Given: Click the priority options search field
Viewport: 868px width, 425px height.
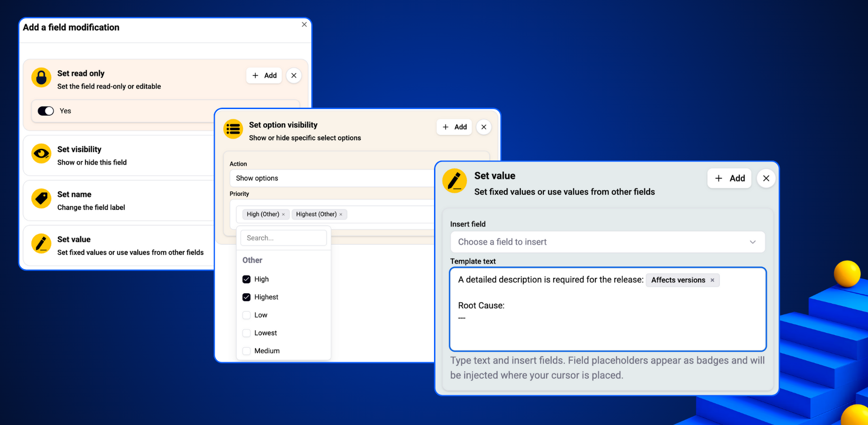Looking at the screenshot, I should [x=283, y=238].
